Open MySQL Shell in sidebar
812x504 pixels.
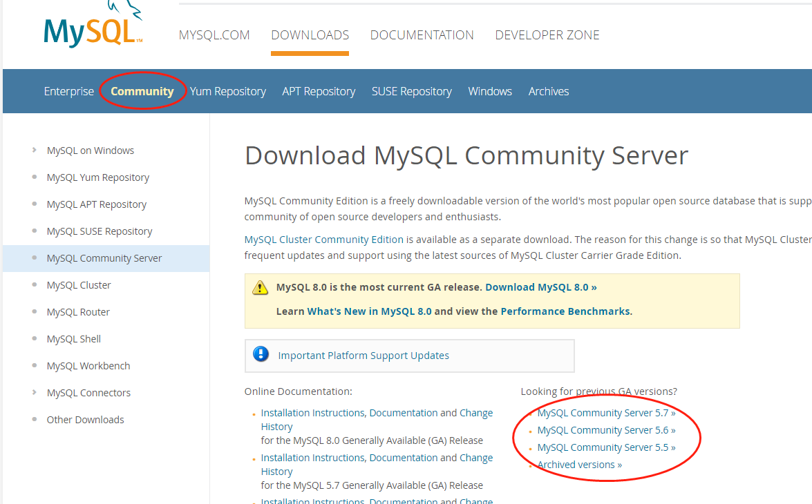[x=73, y=339]
